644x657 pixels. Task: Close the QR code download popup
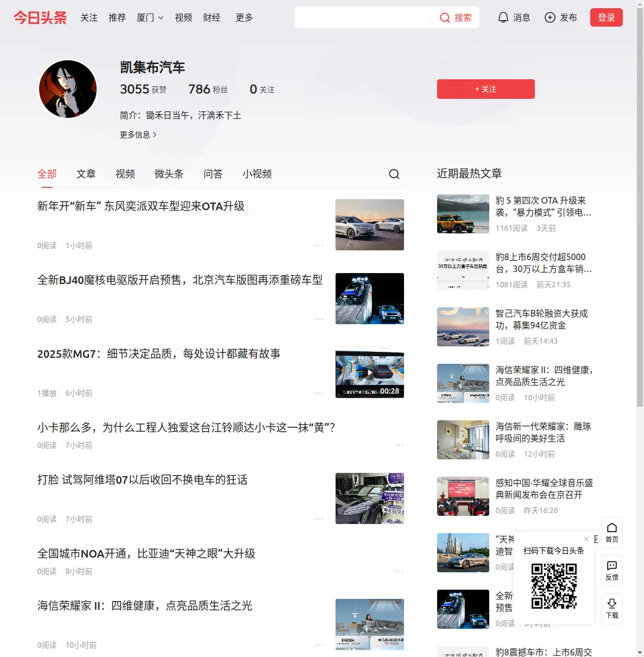click(586, 539)
